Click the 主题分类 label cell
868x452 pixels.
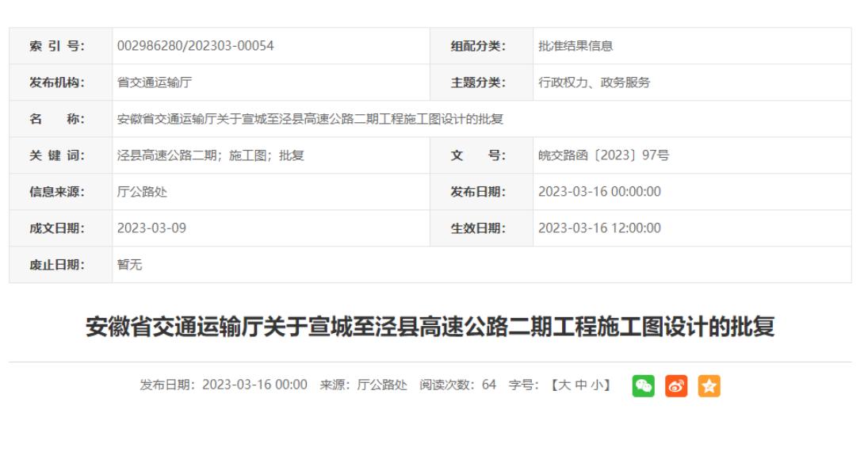tap(482, 82)
